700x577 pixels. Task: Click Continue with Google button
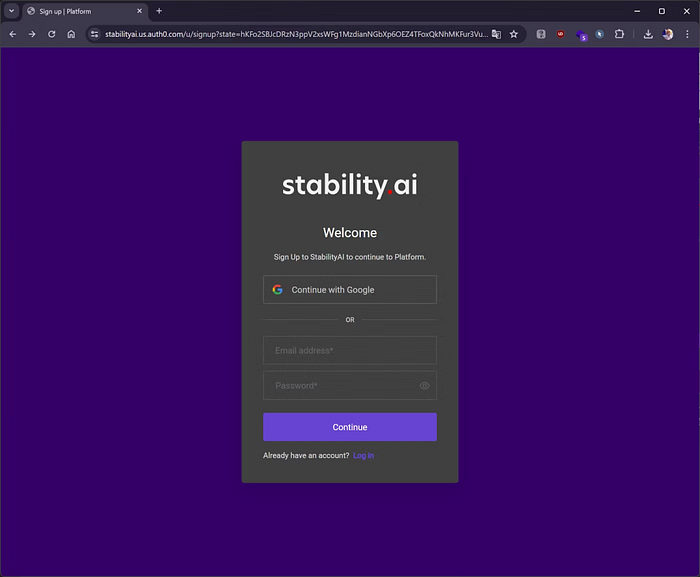click(350, 290)
